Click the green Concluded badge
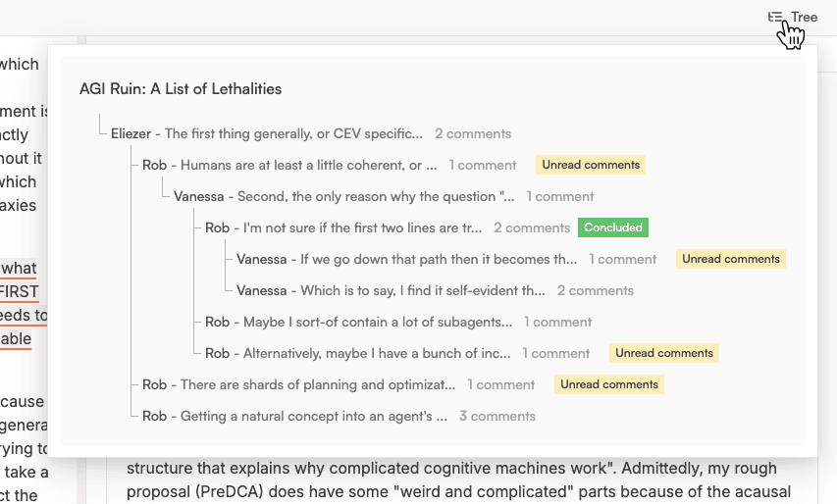 tap(613, 227)
